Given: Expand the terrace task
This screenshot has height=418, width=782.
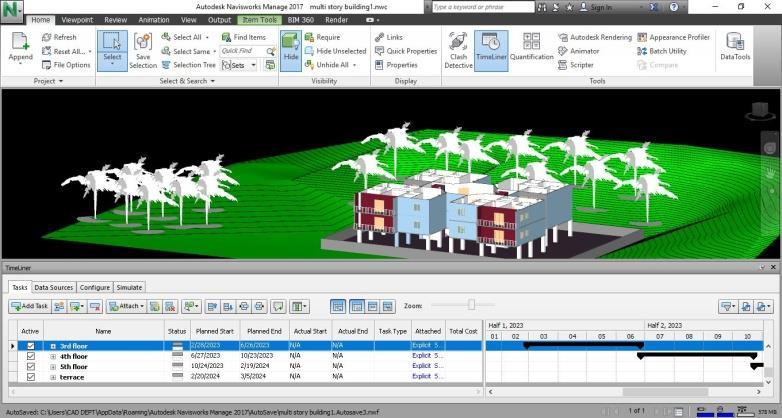Looking at the screenshot, I should (x=53, y=378).
